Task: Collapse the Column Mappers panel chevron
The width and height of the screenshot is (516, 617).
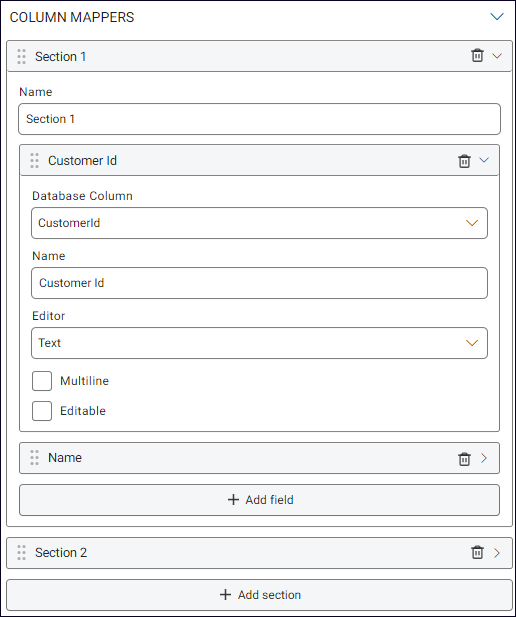Action: 497,17
